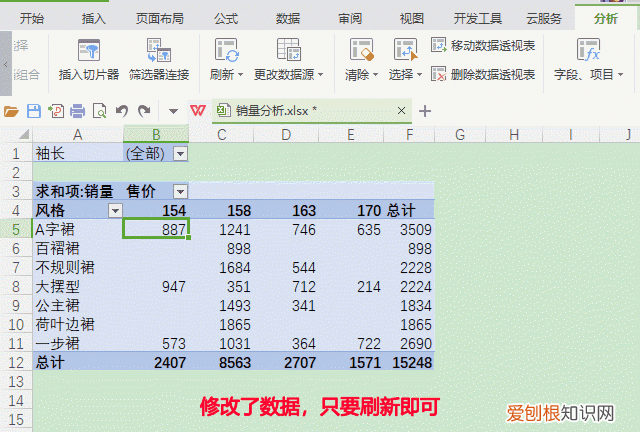
Task: Collapse ribbon with left chevron arrow
Action: (x=6, y=64)
